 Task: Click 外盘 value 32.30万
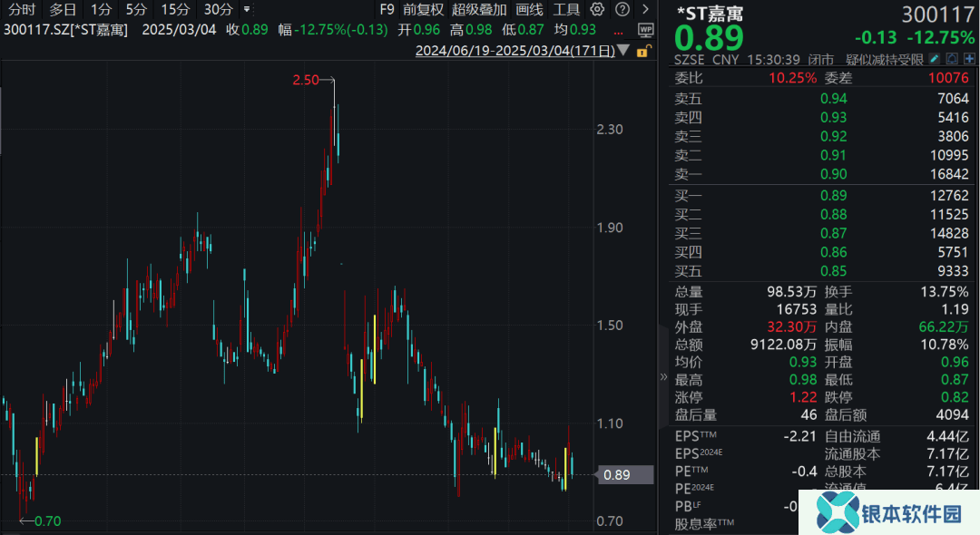point(792,327)
